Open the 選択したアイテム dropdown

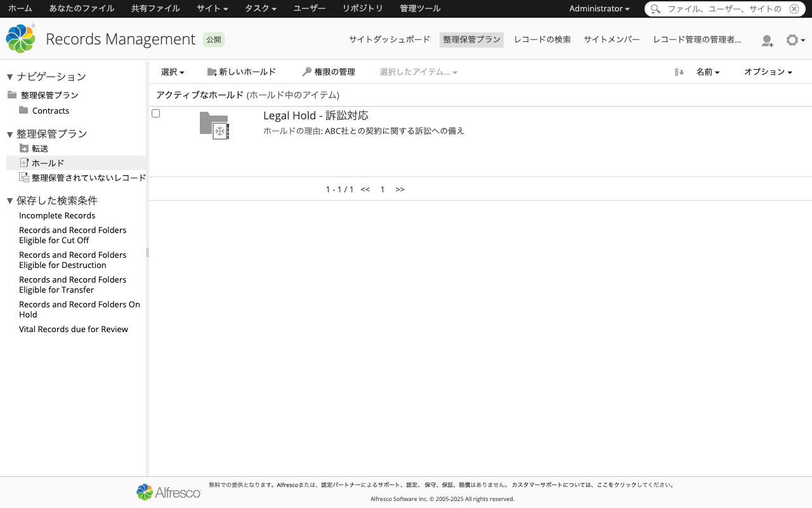click(419, 72)
